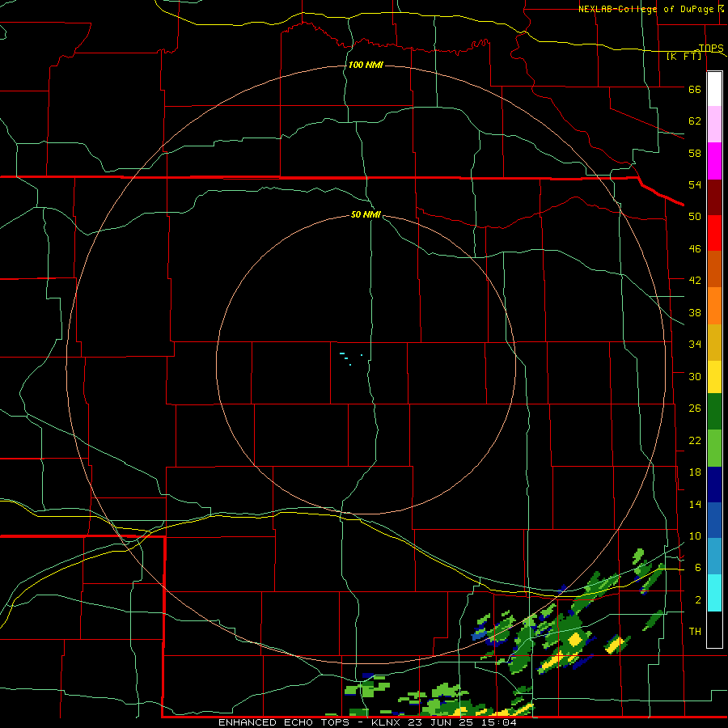Click the orange swatch between 38 and 42
This screenshot has height=728, width=728.
714,306
